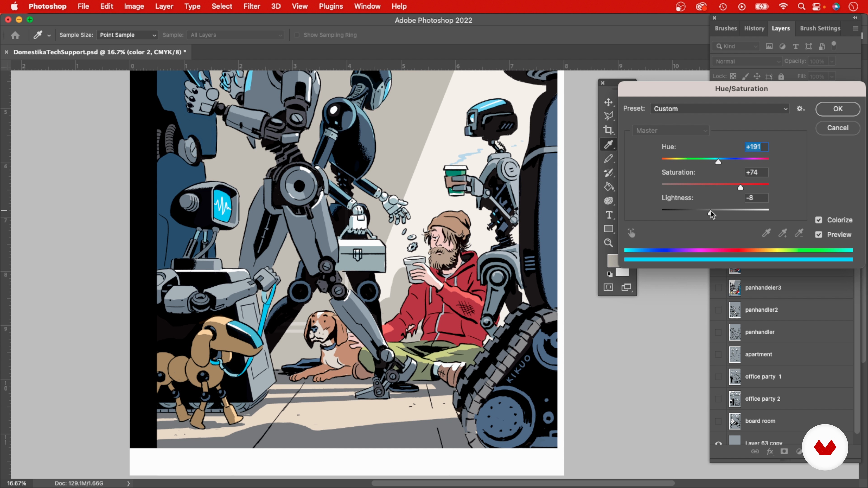Image resolution: width=868 pixels, height=488 pixels.
Task: Open the Preset dropdown showing Custom
Action: click(720, 109)
